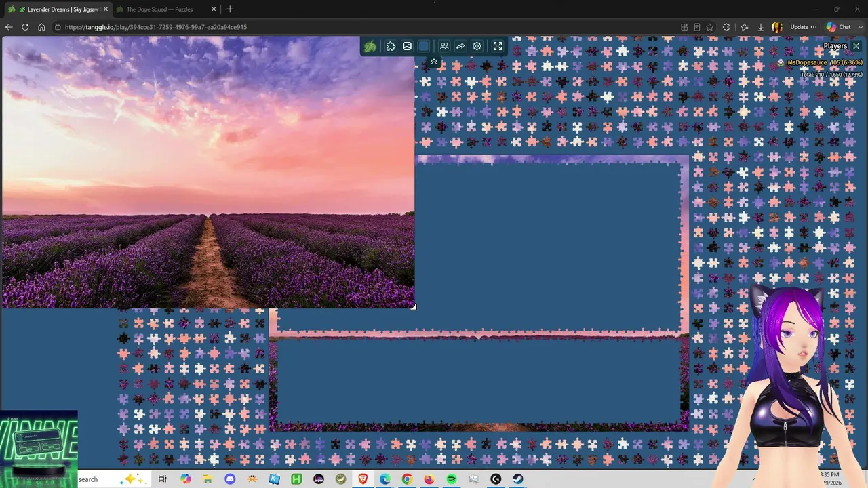Open the players list icon in the toolbar
The width and height of the screenshot is (868, 488).
(443, 46)
